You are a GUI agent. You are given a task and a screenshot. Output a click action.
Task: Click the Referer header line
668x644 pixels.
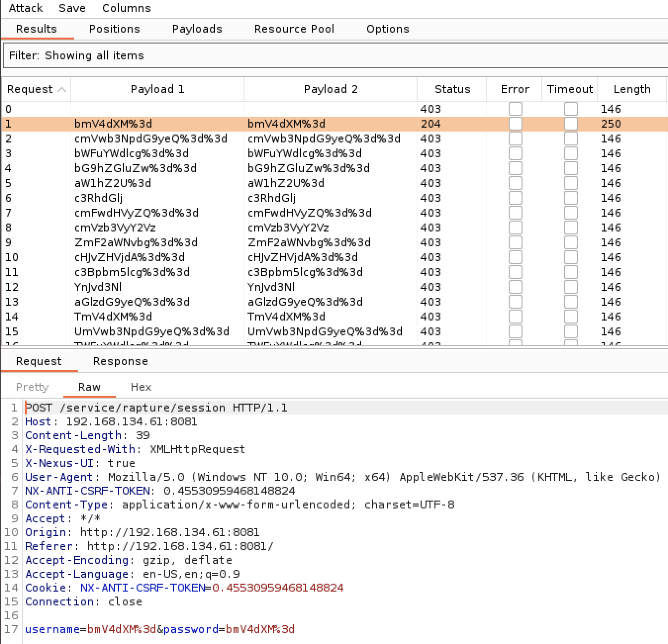coord(149,546)
